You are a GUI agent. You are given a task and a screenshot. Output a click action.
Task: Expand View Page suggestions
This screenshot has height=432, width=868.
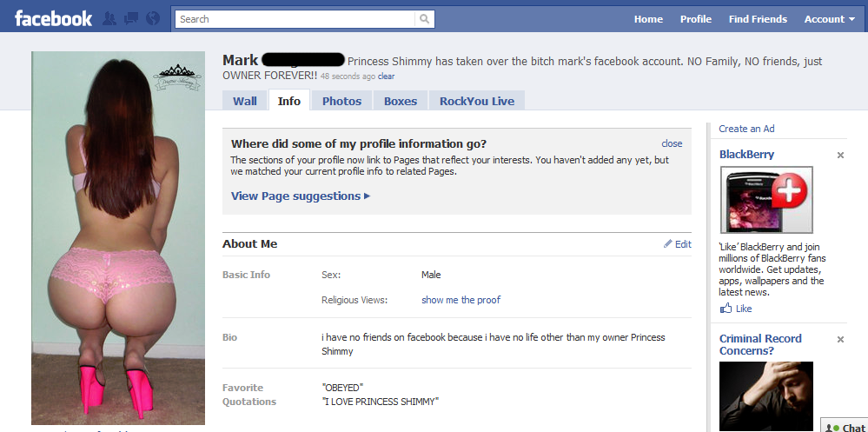tap(300, 196)
